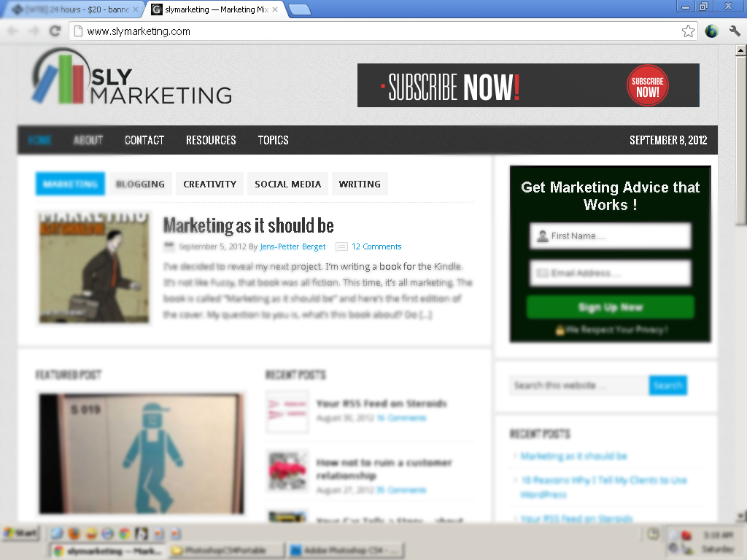Image resolution: width=747 pixels, height=560 pixels.
Task: Click the Email Address input field
Action: [x=611, y=273]
